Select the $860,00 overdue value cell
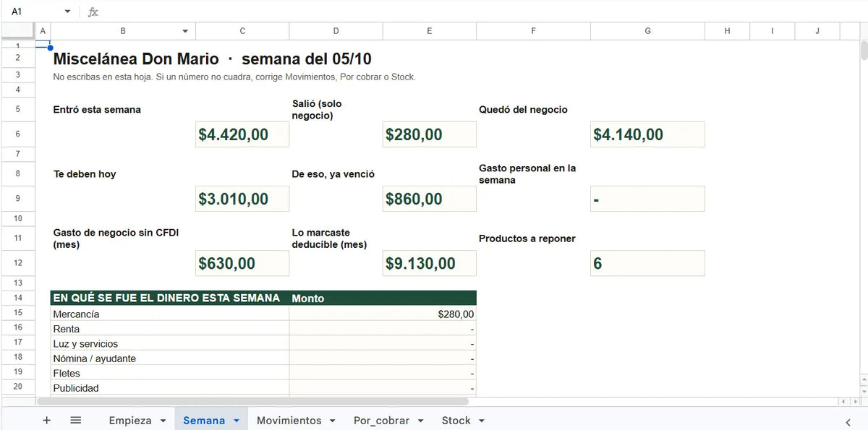This screenshot has width=868, height=430. click(430, 199)
